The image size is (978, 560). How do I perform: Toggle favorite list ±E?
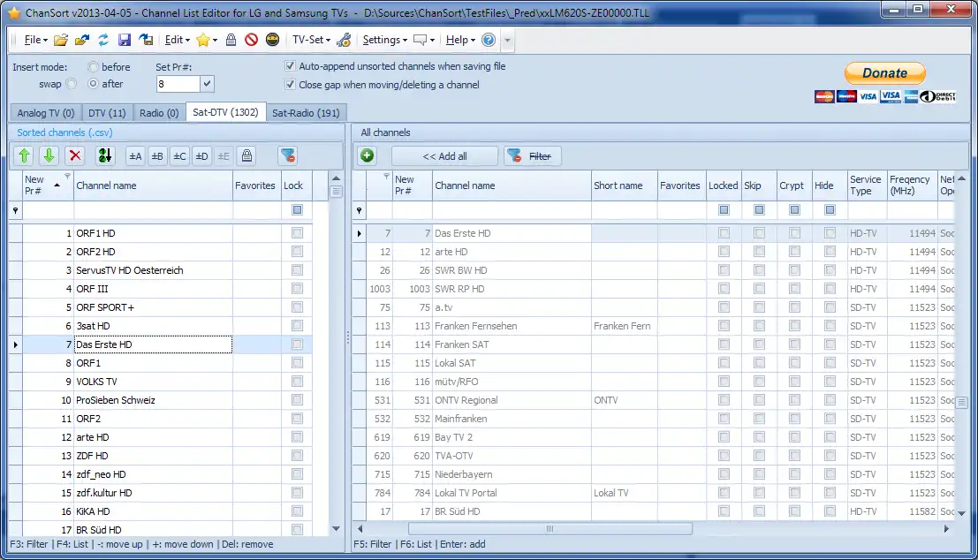coord(224,156)
